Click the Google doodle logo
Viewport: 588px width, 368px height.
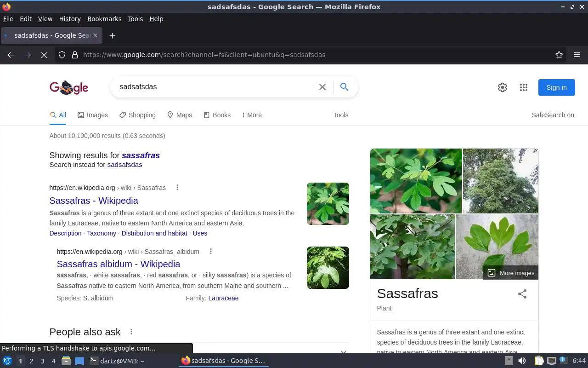tap(69, 87)
